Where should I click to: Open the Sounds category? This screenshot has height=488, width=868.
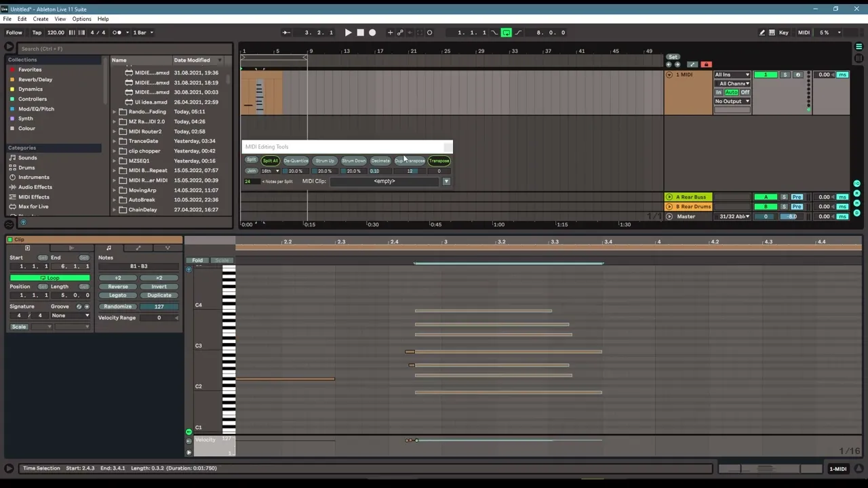[x=28, y=158]
